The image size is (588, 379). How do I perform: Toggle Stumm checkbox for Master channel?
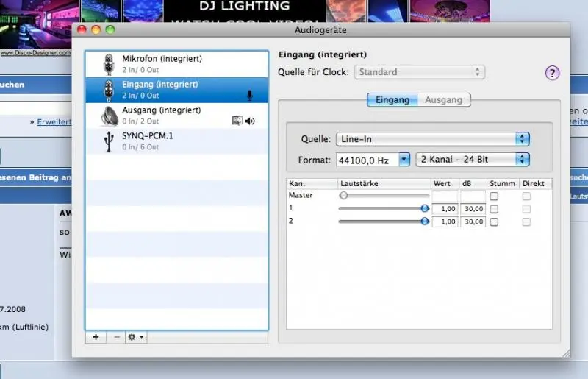tap(494, 196)
